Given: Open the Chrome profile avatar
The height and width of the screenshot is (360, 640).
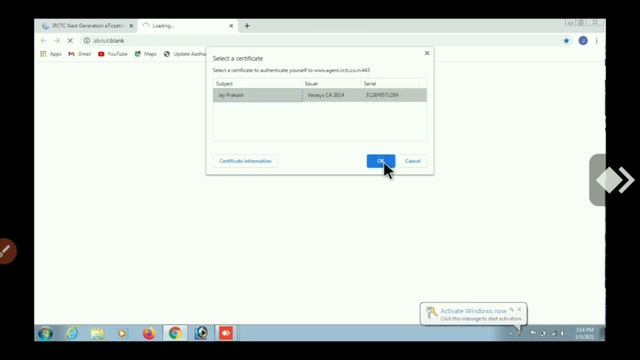Looking at the screenshot, I should click(x=583, y=40).
